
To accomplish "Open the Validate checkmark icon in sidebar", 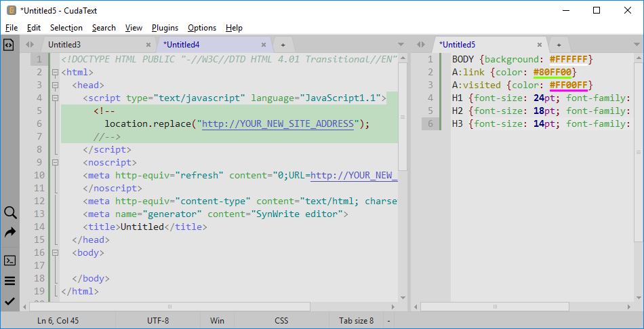I will pyautogui.click(x=10, y=301).
